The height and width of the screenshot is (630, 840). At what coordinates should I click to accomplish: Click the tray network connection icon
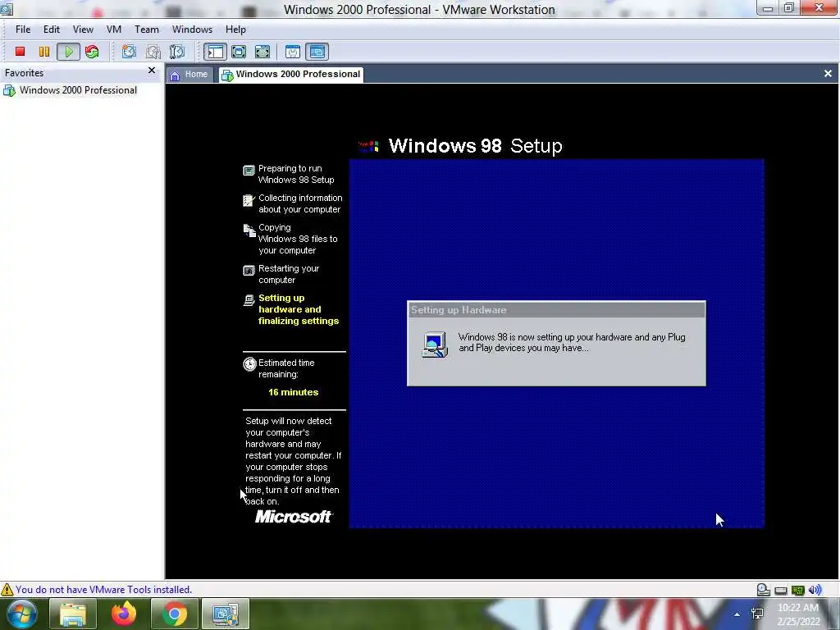[757, 614]
